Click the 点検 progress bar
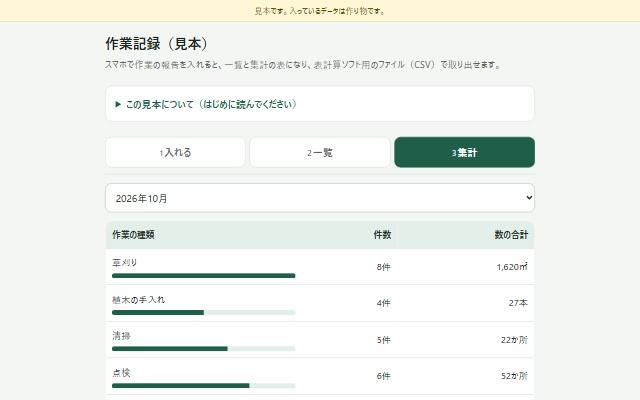This screenshot has width=640, height=400. tap(203, 386)
